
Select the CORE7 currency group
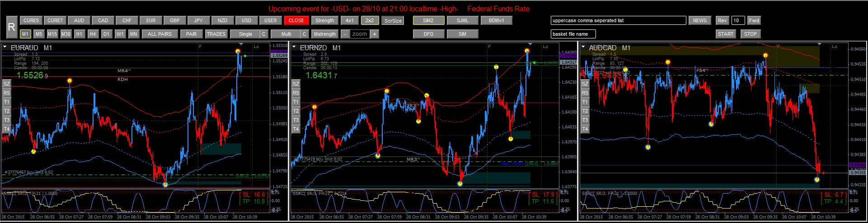coord(55,20)
